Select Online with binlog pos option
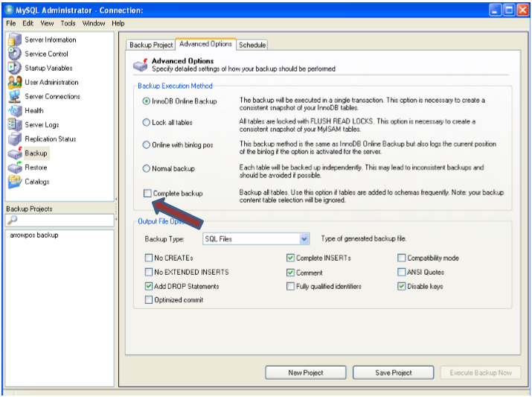 click(x=147, y=145)
